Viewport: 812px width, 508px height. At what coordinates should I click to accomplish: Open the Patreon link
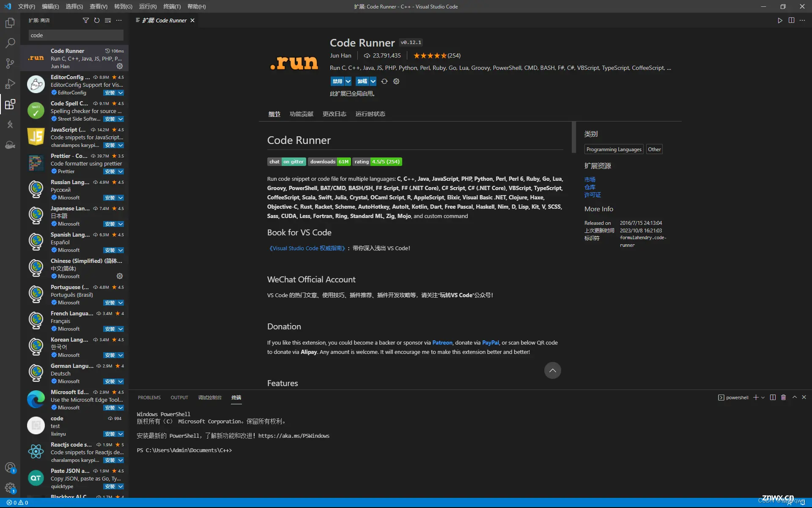[442, 342]
